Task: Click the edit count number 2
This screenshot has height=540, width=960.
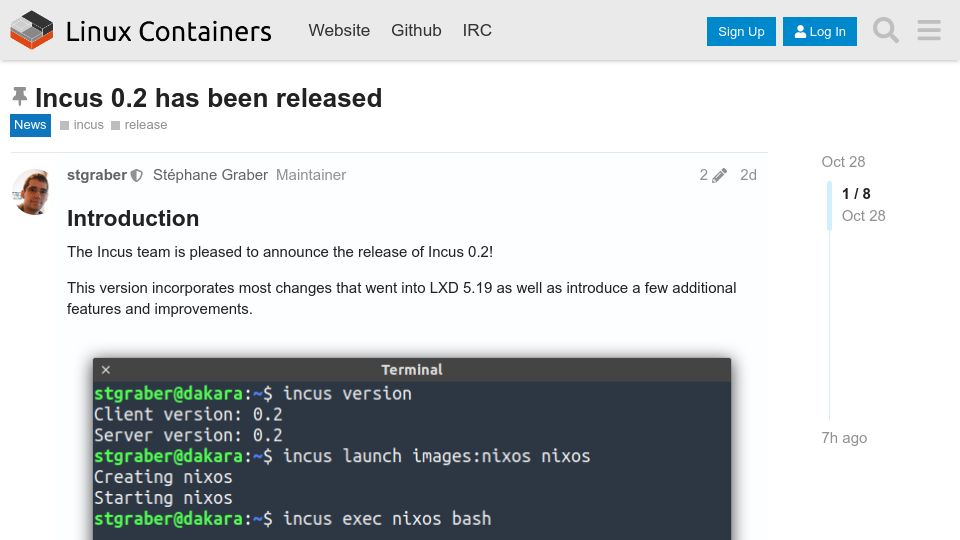Action: point(703,175)
